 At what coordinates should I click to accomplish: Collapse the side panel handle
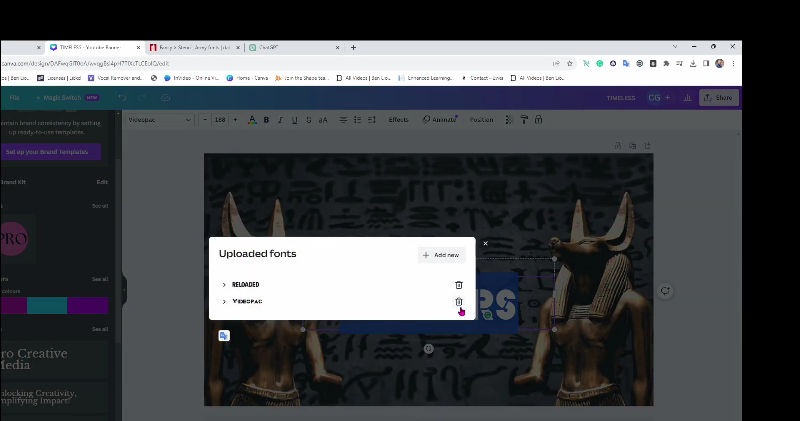coord(124,290)
